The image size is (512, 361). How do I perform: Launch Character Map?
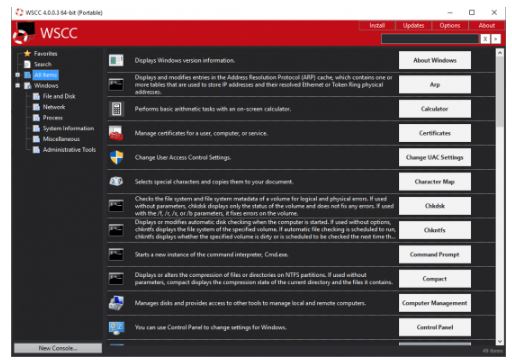tap(435, 182)
